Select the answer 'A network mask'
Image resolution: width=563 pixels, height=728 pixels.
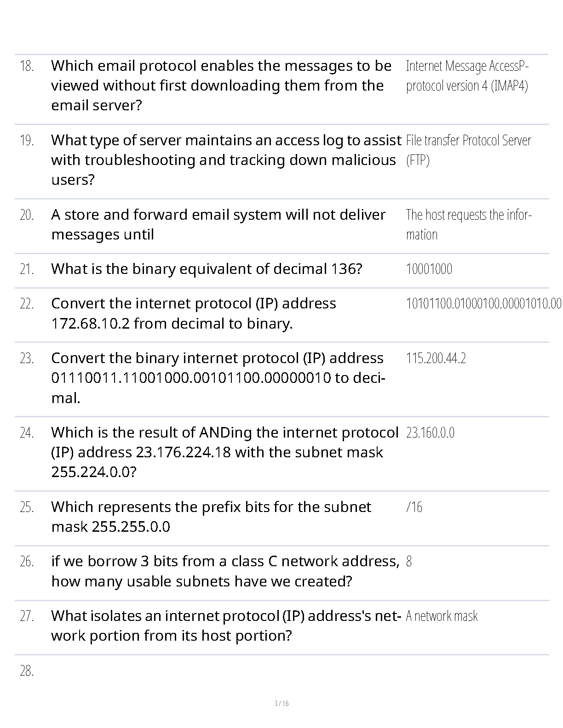coord(442,616)
